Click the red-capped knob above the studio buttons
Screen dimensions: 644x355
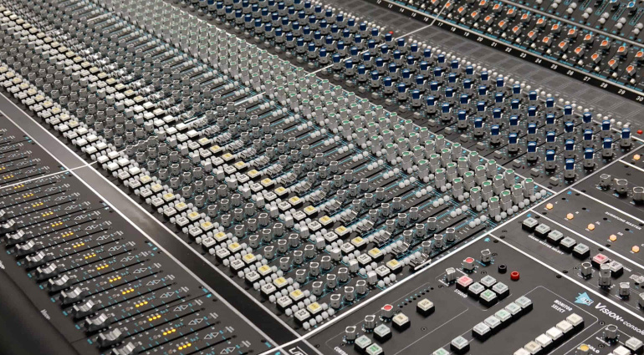pos(468,263)
